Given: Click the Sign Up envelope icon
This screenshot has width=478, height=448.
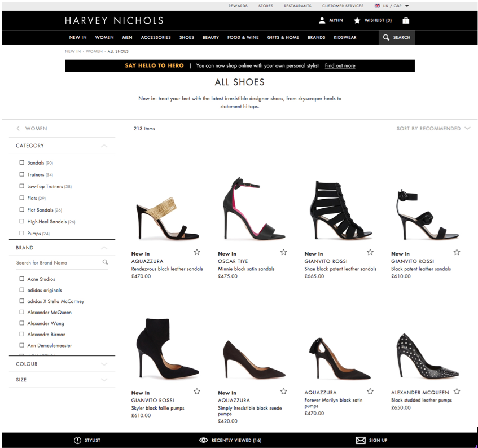Looking at the screenshot, I should 361,440.
